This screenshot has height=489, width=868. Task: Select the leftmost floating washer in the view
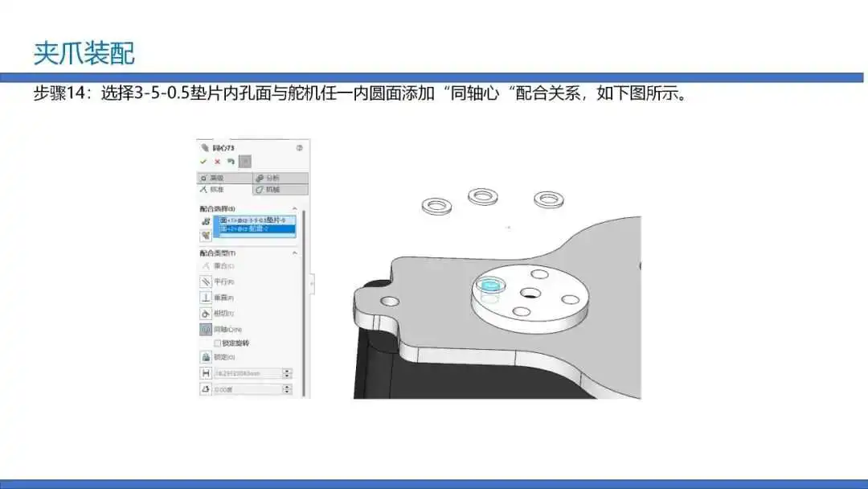click(436, 206)
